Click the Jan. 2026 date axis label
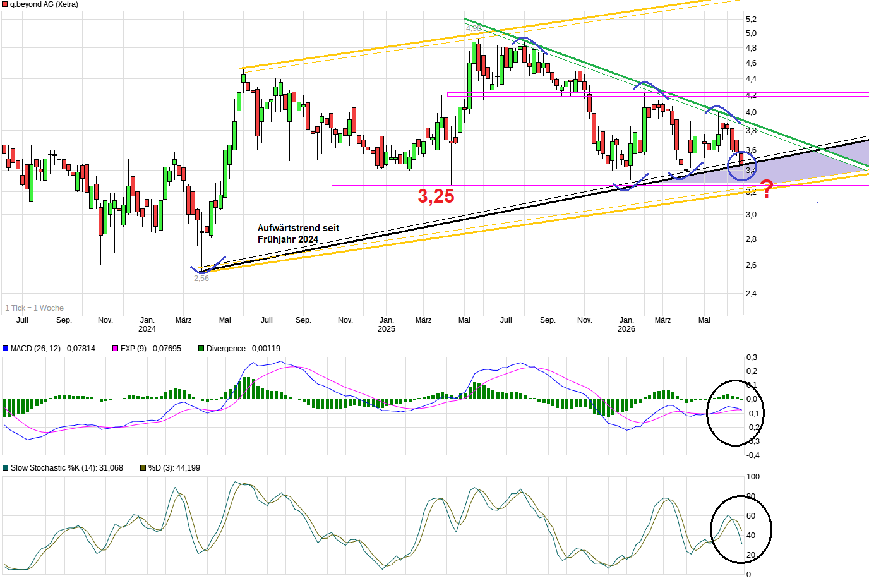Image resolution: width=869 pixels, height=588 pixels. pyautogui.click(x=626, y=325)
